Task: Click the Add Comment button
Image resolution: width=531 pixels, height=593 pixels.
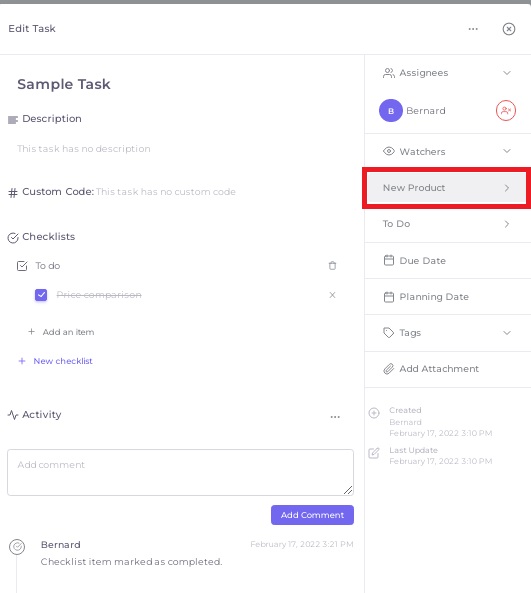Action: 312,515
